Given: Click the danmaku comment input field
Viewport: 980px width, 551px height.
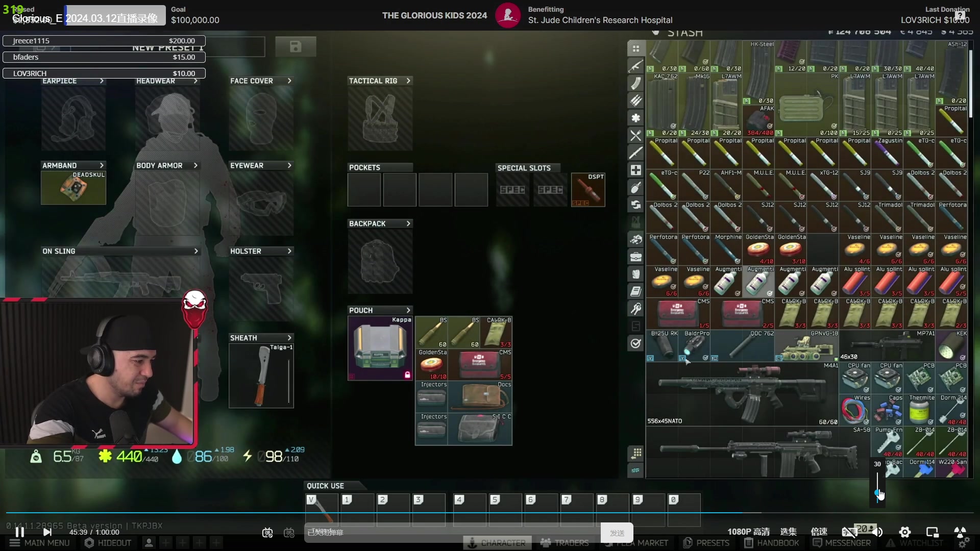Looking at the screenshot, I should pyautogui.click(x=452, y=533).
